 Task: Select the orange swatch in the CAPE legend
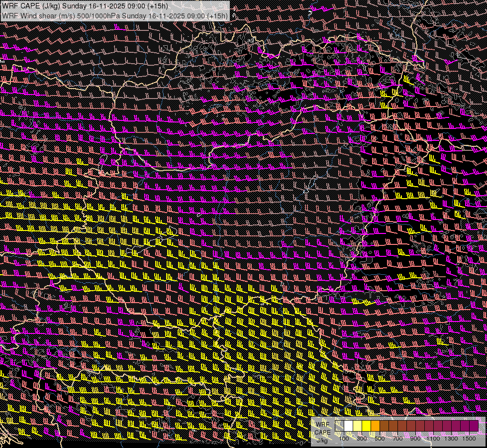point(376,426)
